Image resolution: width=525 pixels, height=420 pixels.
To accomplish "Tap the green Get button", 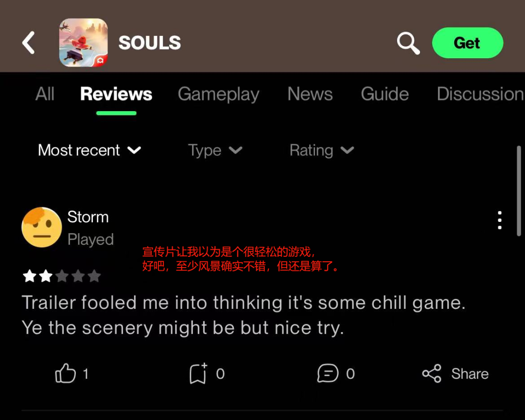I will pos(468,43).
